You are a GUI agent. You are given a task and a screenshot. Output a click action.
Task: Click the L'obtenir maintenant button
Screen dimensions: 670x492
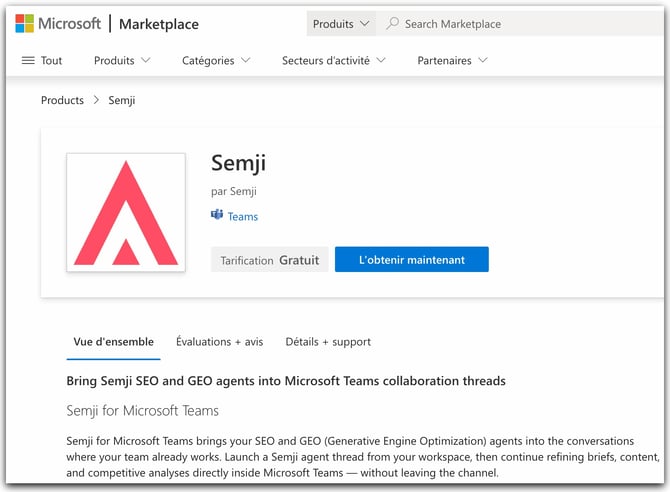(411, 259)
